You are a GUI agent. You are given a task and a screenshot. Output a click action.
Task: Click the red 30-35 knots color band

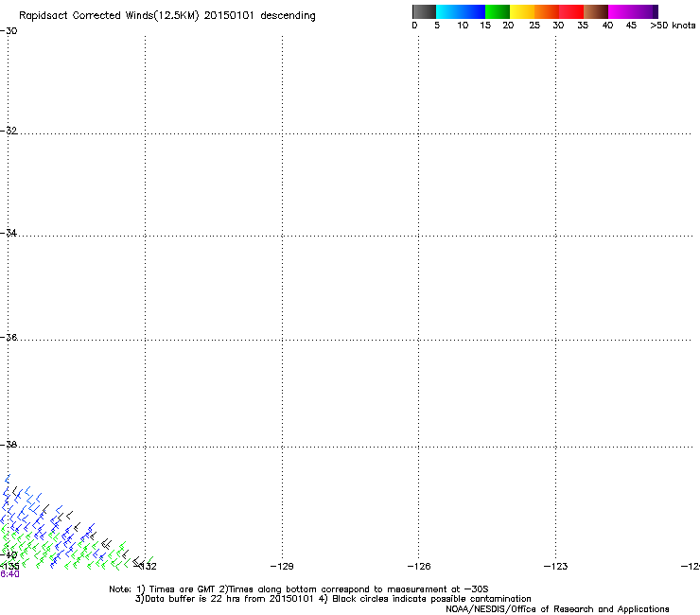coord(571,11)
